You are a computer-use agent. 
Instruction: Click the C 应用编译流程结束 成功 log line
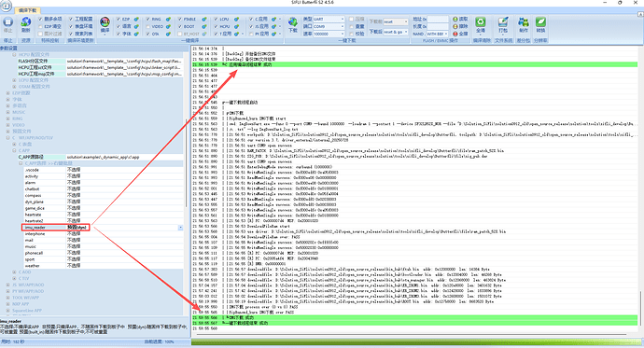pyautogui.click(x=414, y=64)
